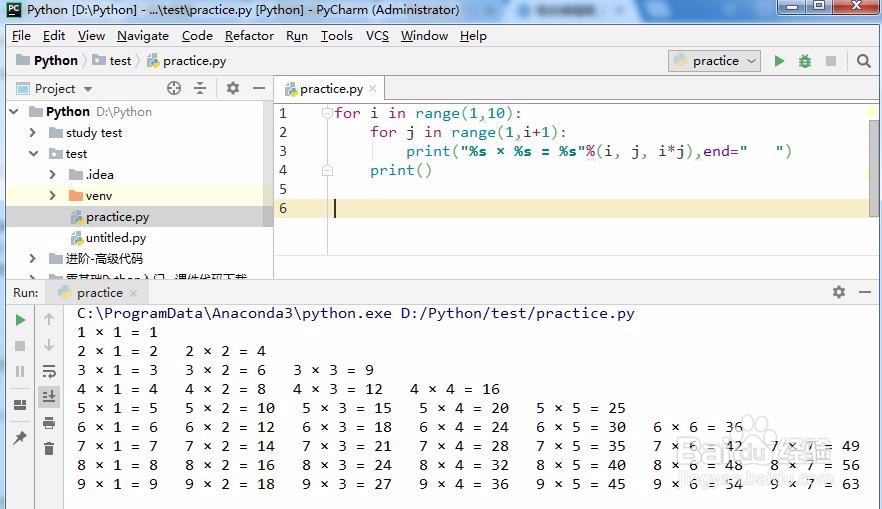Collapse the Python root folder
The height and width of the screenshot is (509, 882).
click(14, 112)
